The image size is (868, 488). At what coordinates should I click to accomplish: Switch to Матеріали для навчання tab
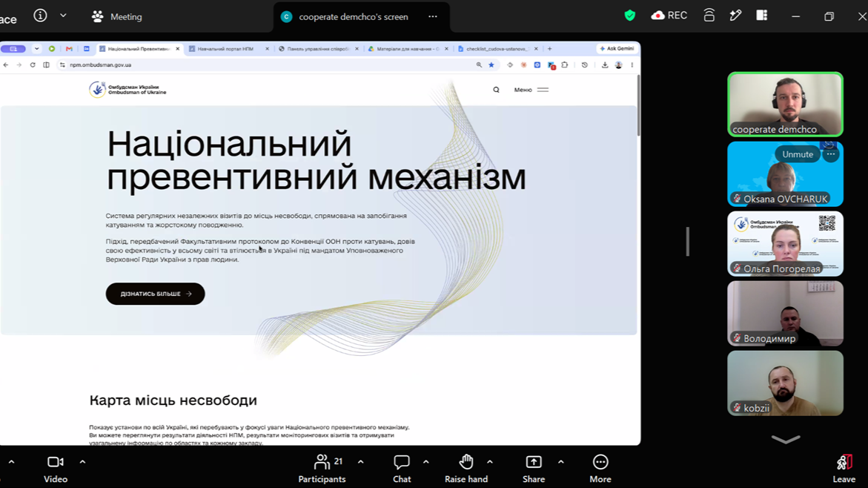pos(404,49)
